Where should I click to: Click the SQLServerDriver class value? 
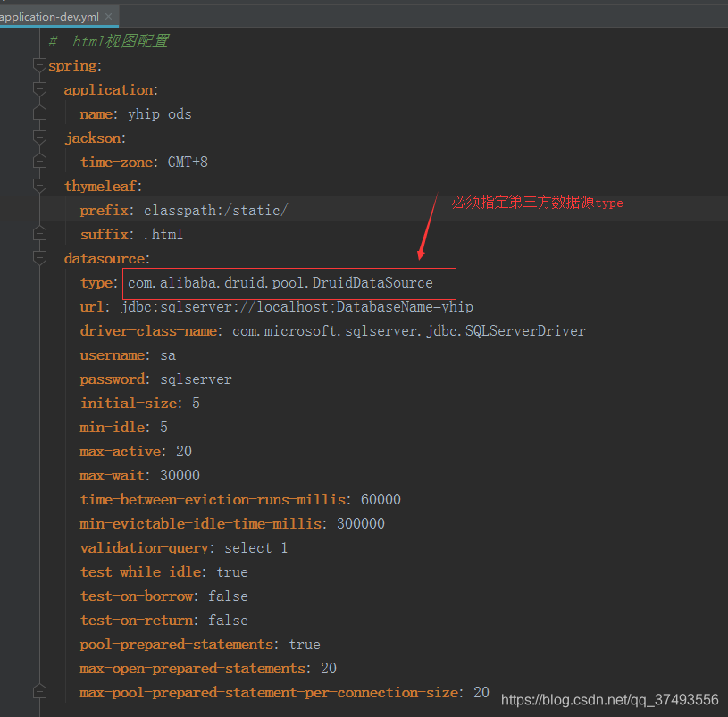pyautogui.click(x=408, y=331)
